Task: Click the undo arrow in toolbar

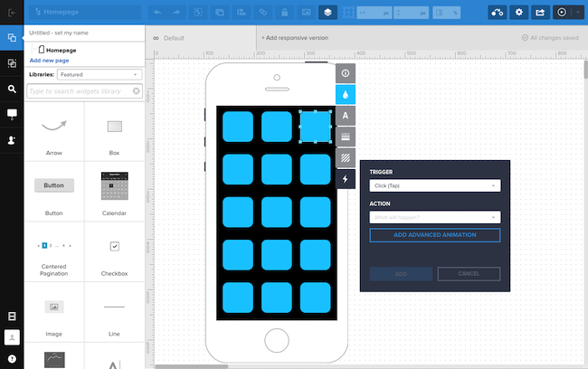Action: point(158,13)
